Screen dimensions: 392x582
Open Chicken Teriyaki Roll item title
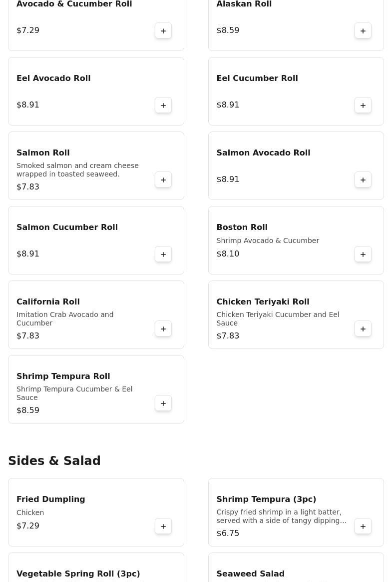click(x=263, y=302)
